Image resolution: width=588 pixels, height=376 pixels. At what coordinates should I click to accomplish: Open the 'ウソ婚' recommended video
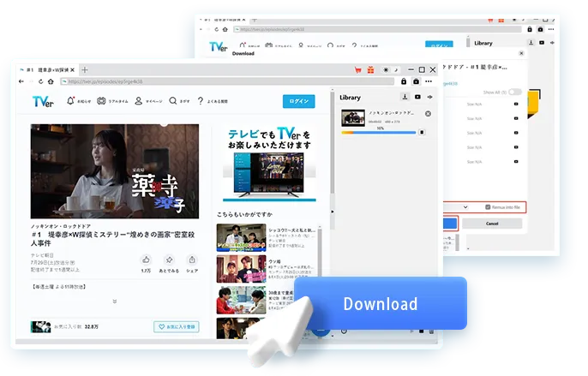click(241, 269)
